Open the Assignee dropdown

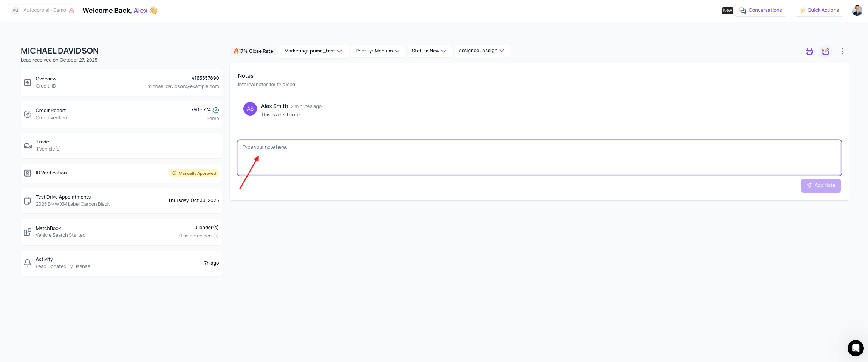pos(481,51)
